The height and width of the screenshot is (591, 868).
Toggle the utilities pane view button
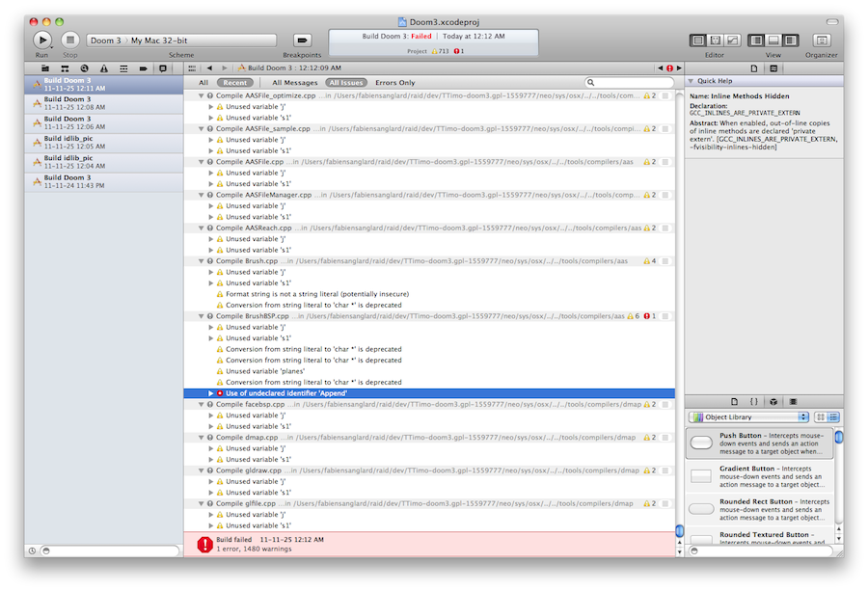click(x=791, y=40)
